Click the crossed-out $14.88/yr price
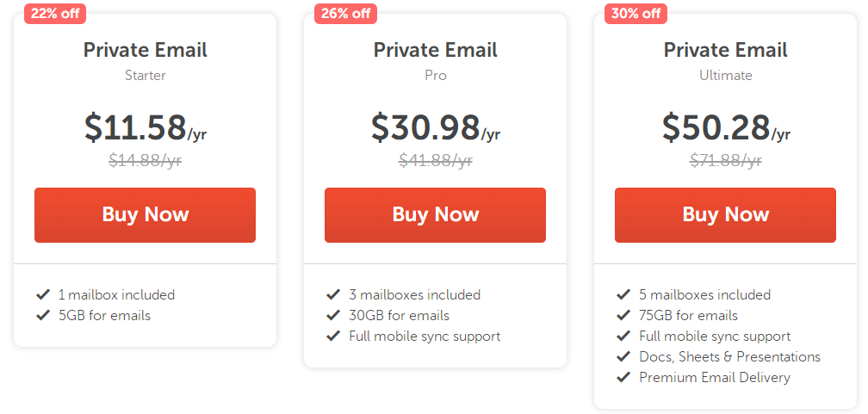Image resolution: width=868 pixels, height=414 pixels. point(145,159)
